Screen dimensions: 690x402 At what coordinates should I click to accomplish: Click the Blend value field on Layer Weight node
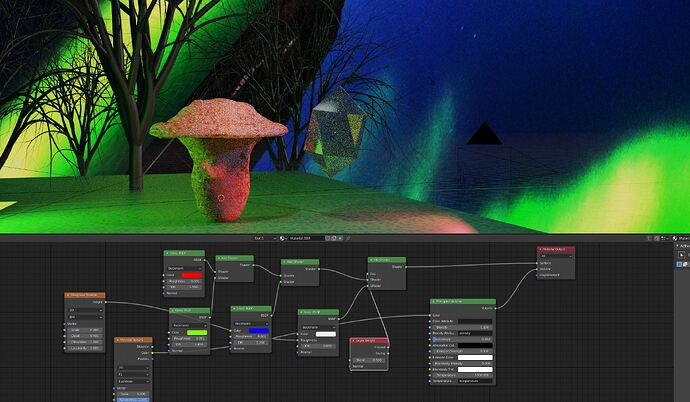pyautogui.click(x=369, y=360)
